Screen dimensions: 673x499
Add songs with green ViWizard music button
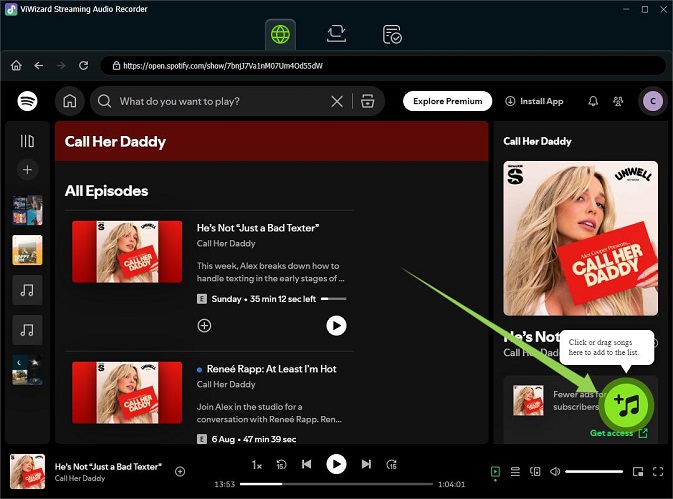pos(627,405)
